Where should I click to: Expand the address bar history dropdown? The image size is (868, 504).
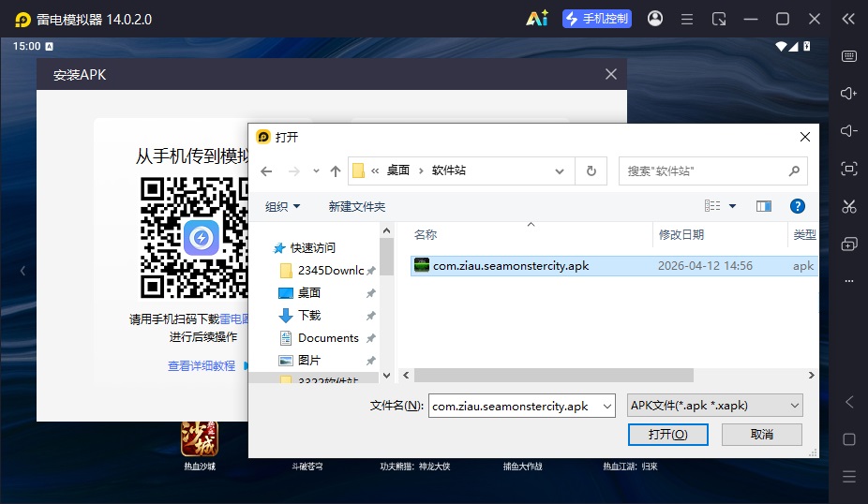pos(560,171)
